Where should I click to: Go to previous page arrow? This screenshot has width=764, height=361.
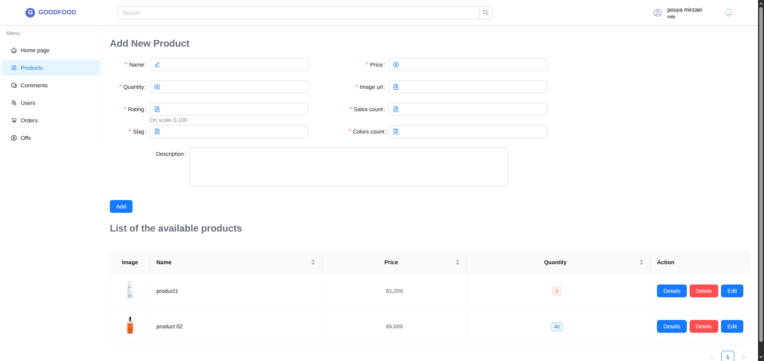712,357
